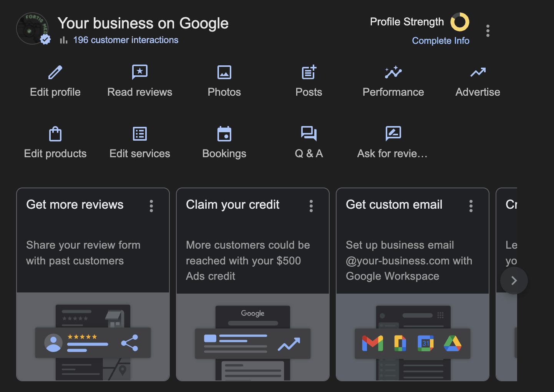Viewport: 554px width, 392px height.
Task: Click the Edit profile label
Action: pos(55,92)
